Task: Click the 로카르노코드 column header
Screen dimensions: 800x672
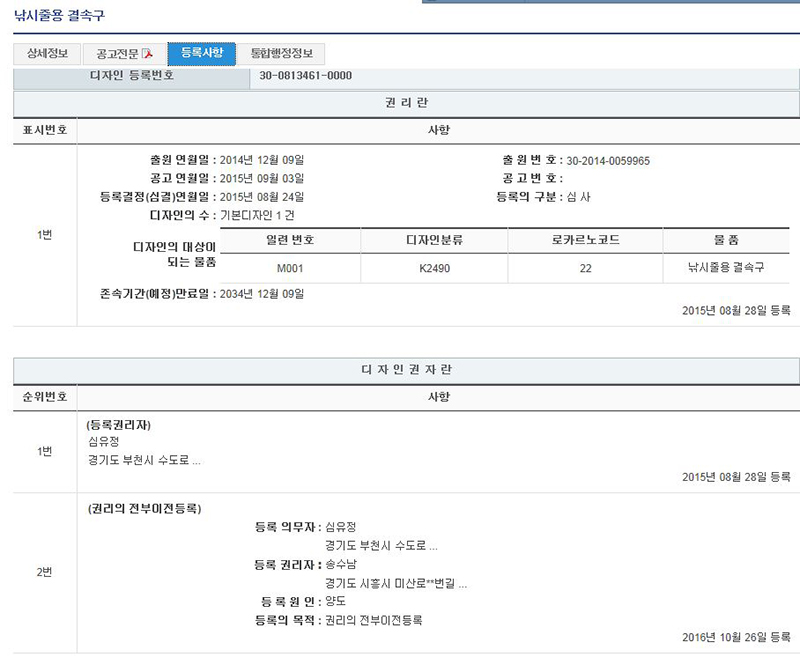Action: tap(585, 240)
